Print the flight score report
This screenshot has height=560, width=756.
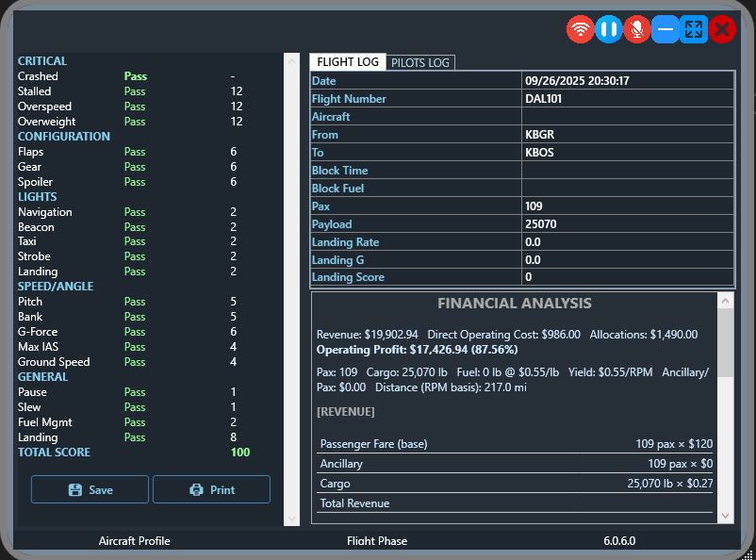(x=211, y=489)
